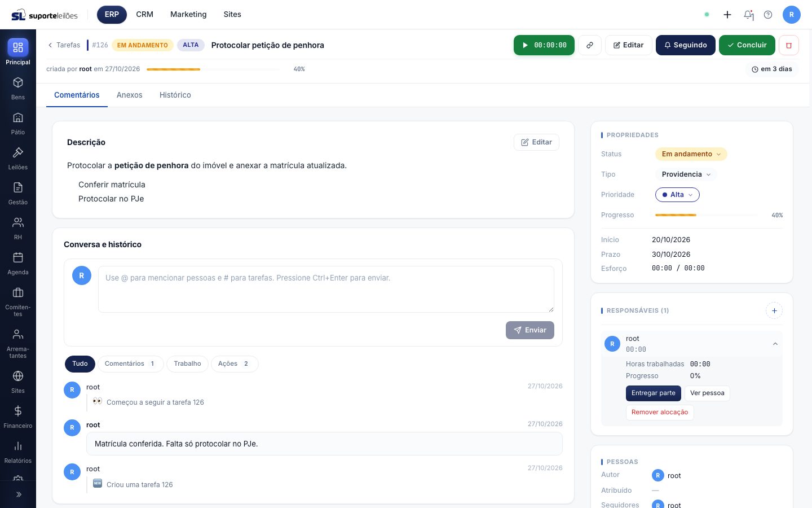
Task: Open the CRM top menu
Action: 145,15
